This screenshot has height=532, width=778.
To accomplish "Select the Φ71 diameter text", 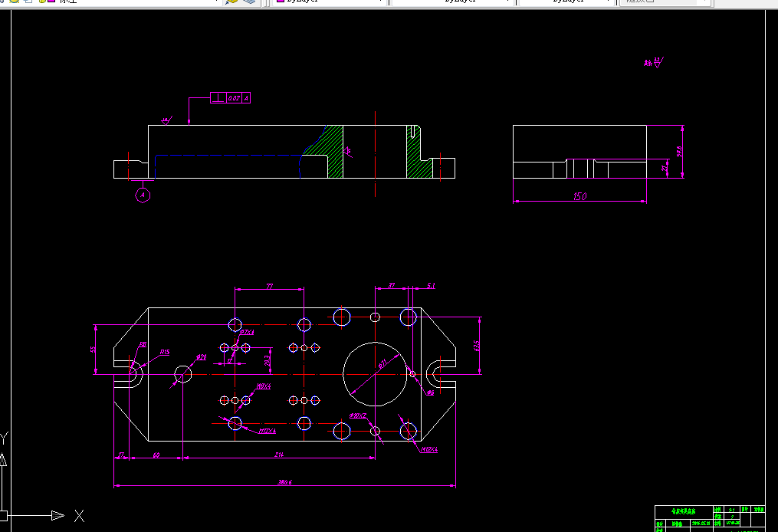I will pyautogui.click(x=382, y=364).
